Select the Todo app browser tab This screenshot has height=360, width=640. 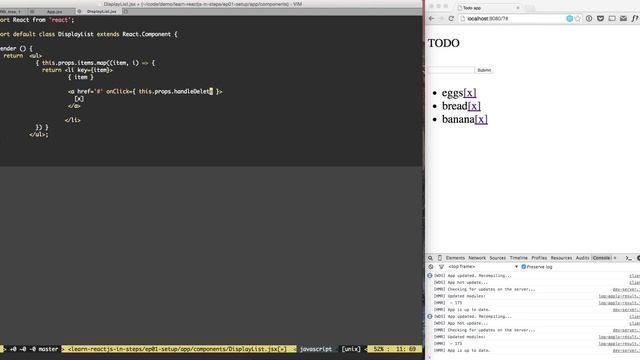coord(488,8)
